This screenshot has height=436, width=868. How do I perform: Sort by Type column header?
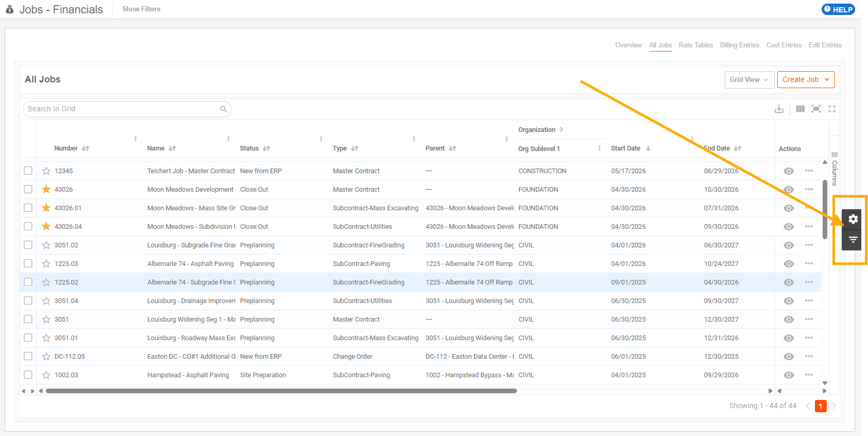point(345,148)
